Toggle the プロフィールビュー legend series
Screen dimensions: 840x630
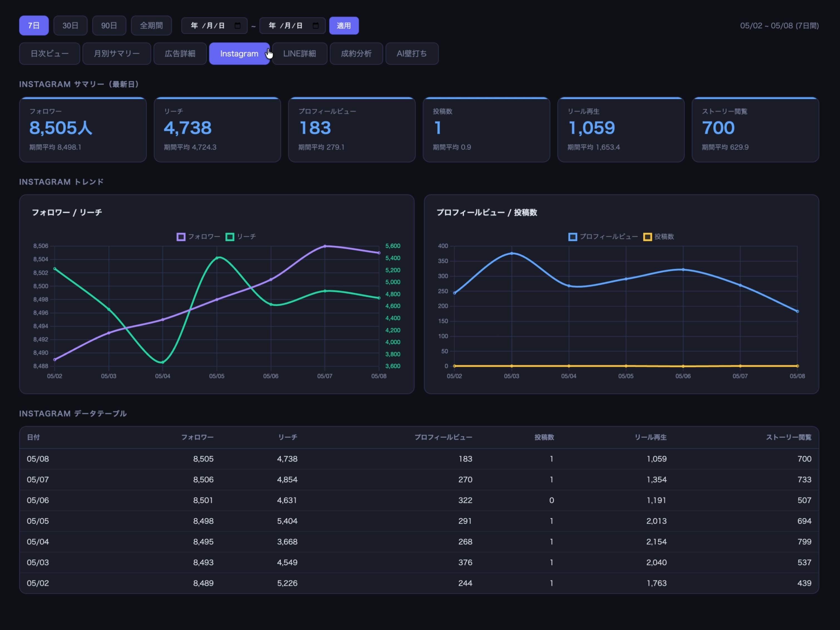click(x=603, y=237)
